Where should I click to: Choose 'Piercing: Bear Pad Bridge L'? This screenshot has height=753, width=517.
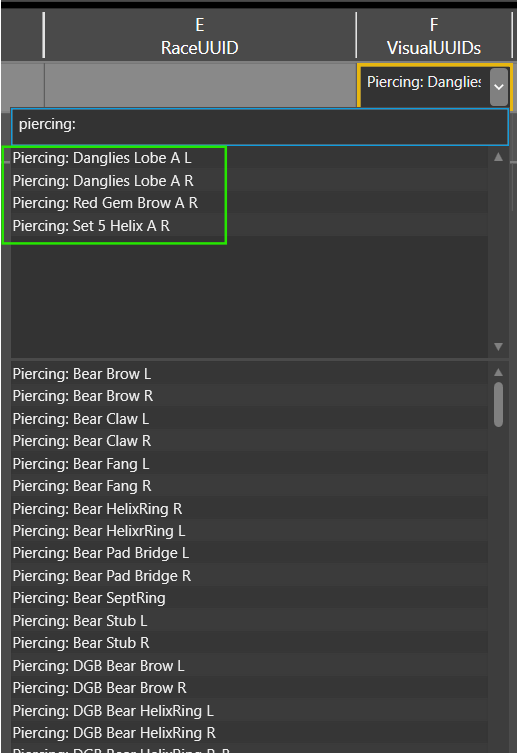click(249, 553)
